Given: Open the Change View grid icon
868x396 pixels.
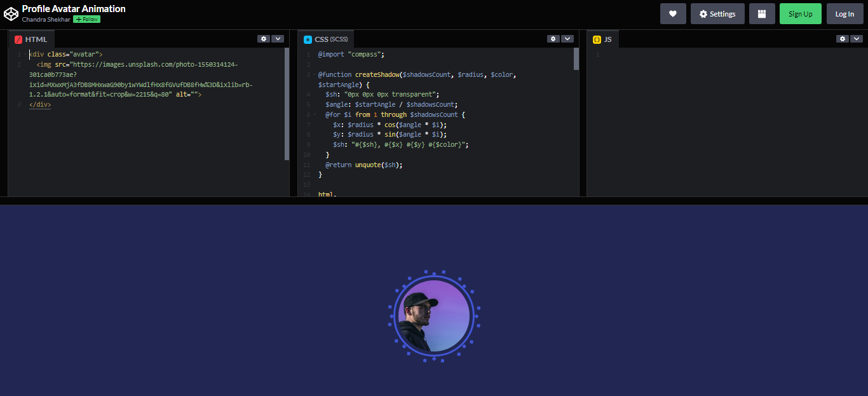Looking at the screenshot, I should click(761, 13).
